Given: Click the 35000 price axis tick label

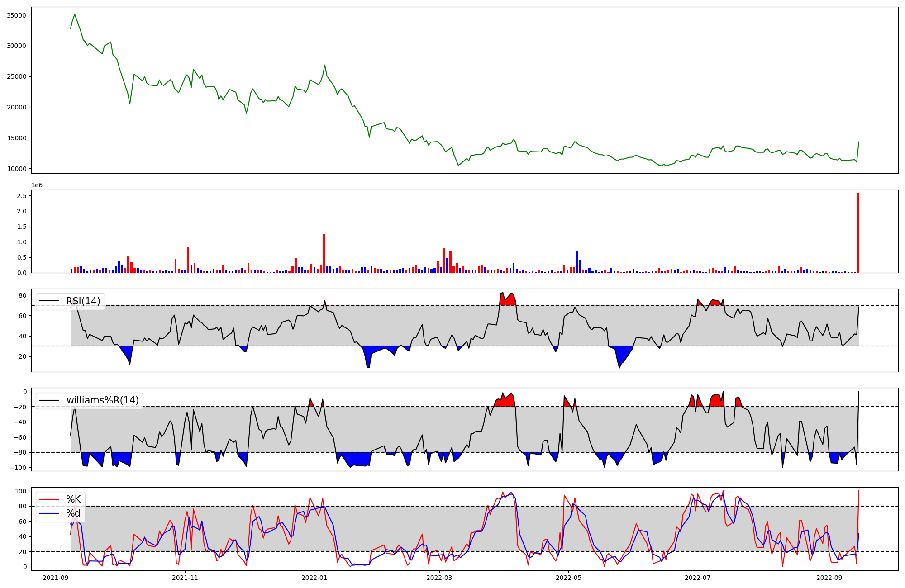Looking at the screenshot, I should (x=17, y=15).
